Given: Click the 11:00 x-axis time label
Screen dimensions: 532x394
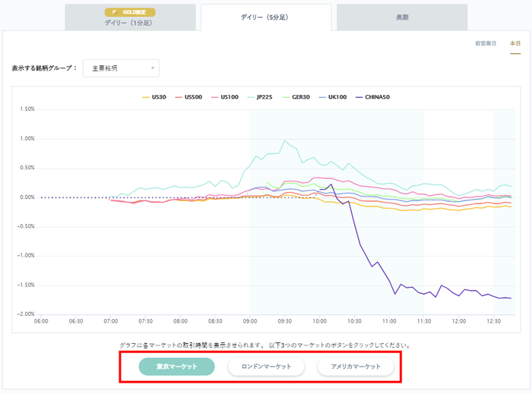Looking at the screenshot, I should click(389, 321).
